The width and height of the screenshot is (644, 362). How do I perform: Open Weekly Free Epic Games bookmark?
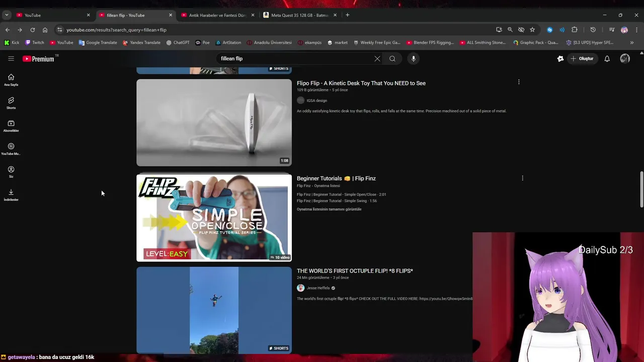377,43
